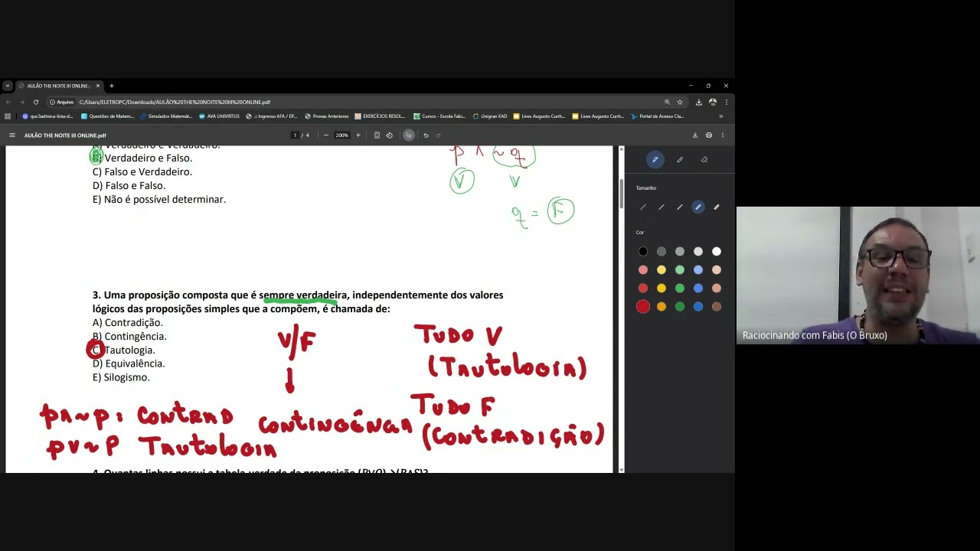Choose the fourth (selected) pen size
Screen dimensions: 980x551
point(698,207)
